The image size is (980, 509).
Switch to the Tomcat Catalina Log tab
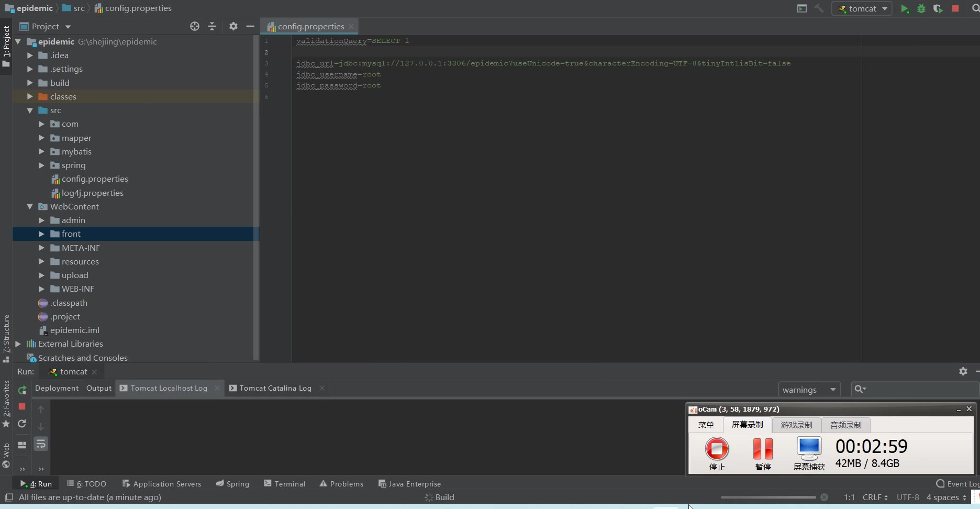pos(275,388)
